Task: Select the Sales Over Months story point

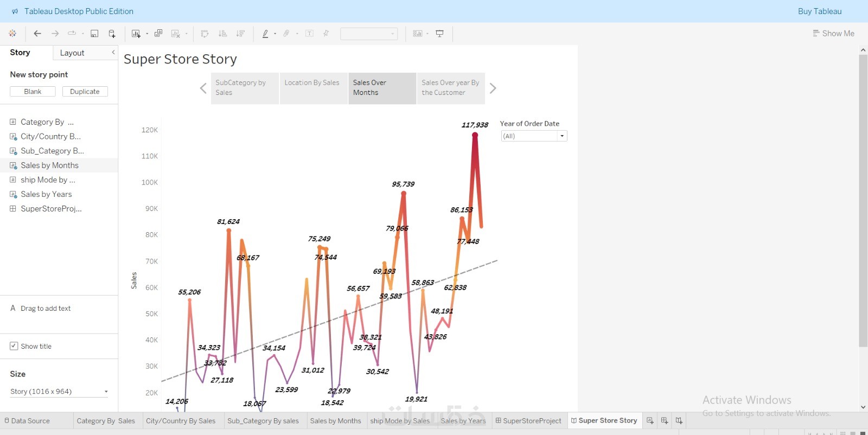Action: coord(382,88)
